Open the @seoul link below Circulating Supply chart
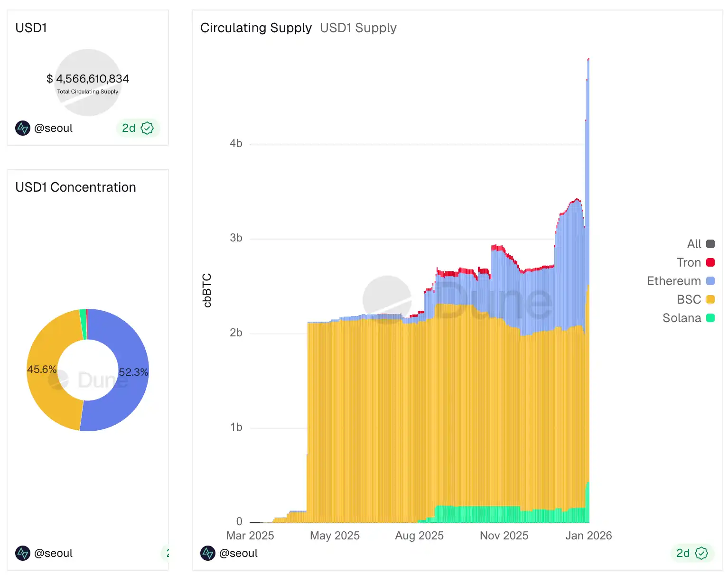Viewport: 728px width, 575px height. coord(238,553)
